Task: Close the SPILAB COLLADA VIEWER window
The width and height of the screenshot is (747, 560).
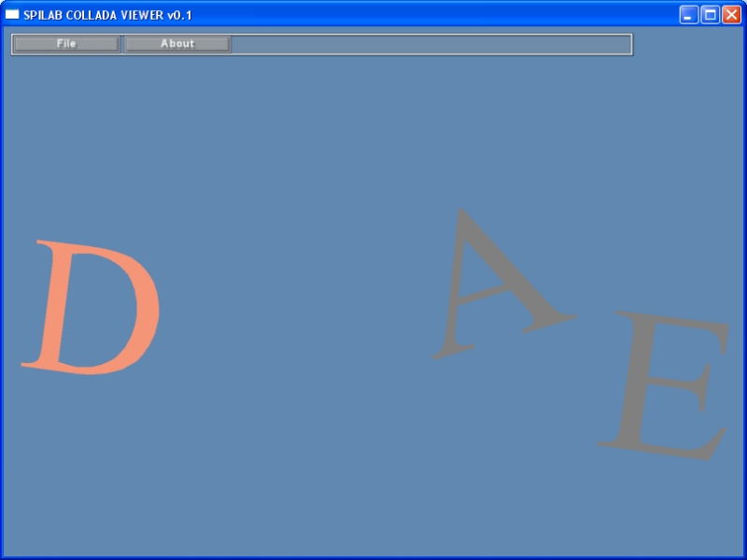Action: 731,15
